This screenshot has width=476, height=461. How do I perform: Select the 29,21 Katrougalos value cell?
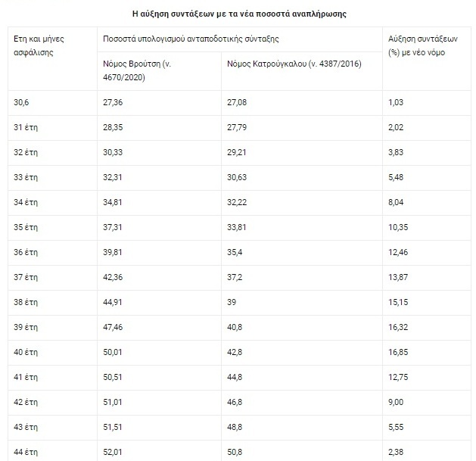237,151
